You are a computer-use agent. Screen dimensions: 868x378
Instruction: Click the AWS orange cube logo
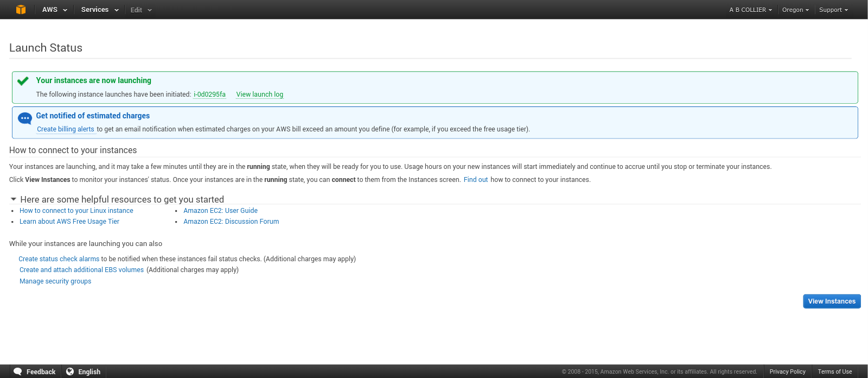click(x=21, y=10)
